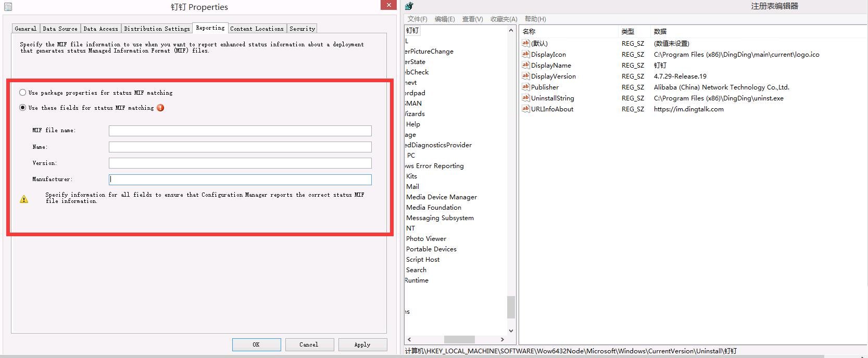Click the Registry Editor app icon

(x=409, y=6)
